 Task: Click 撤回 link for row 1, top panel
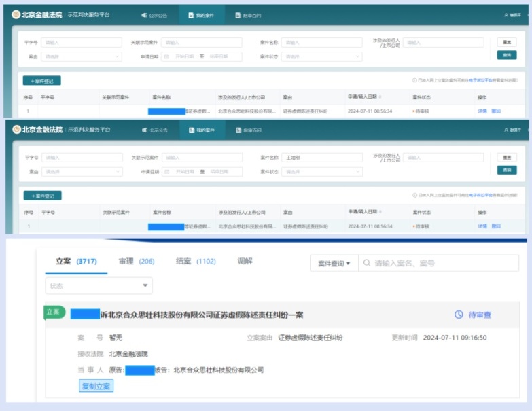pyautogui.click(x=496, y=111)
